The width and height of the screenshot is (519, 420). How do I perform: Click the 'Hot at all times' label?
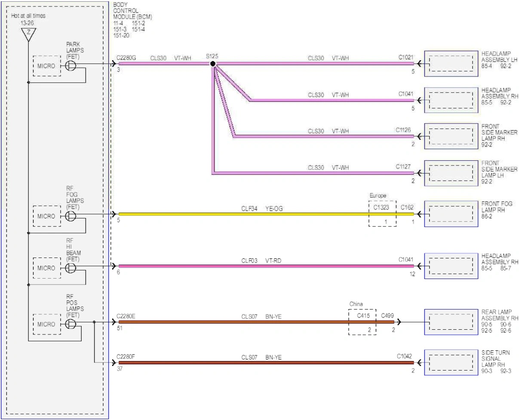pos(28,16)
